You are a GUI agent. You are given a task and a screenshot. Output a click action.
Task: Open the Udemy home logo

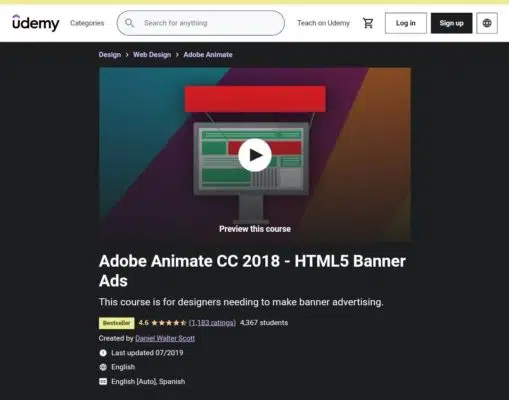[36, 23]
